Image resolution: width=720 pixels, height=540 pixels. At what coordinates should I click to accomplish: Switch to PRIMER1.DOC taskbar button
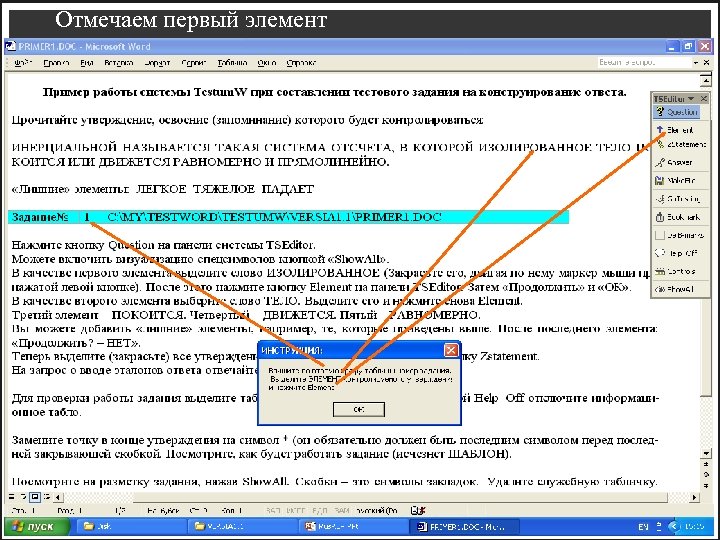coord(464,526)
